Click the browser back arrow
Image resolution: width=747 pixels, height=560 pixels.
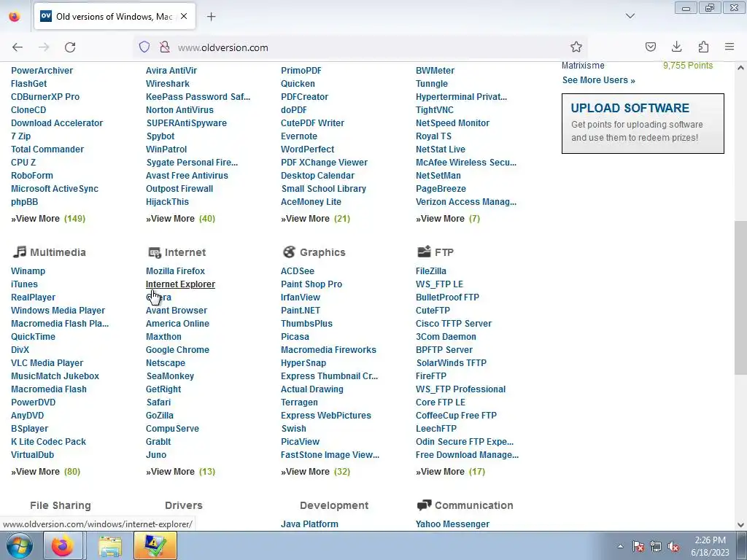(x=18, y=47)
